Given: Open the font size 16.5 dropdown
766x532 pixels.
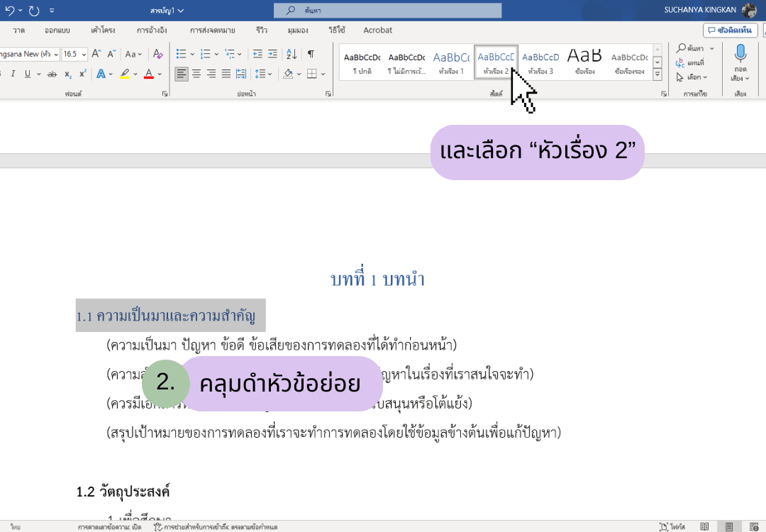Looking at the screenshot, I should point(84,54).
